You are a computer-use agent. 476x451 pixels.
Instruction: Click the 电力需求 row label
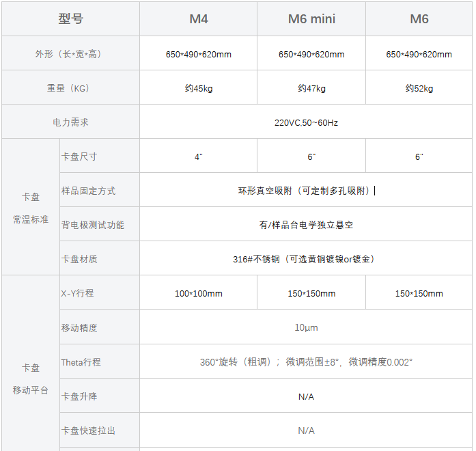[70, 123]
